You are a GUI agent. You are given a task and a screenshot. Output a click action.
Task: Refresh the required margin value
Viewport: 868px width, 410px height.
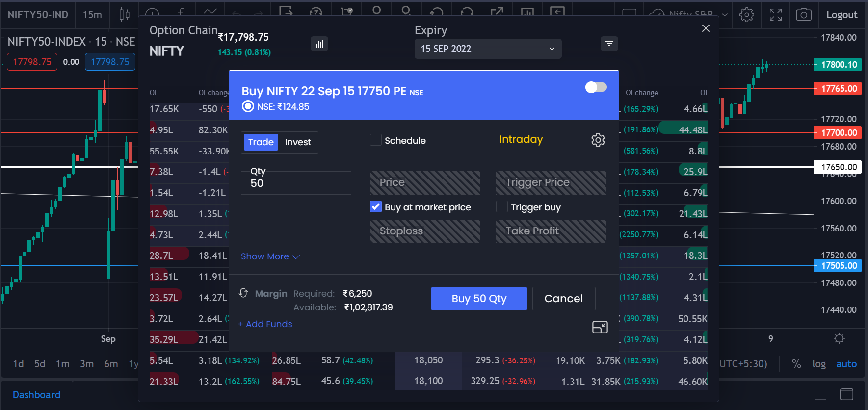(x=243, y=293)
